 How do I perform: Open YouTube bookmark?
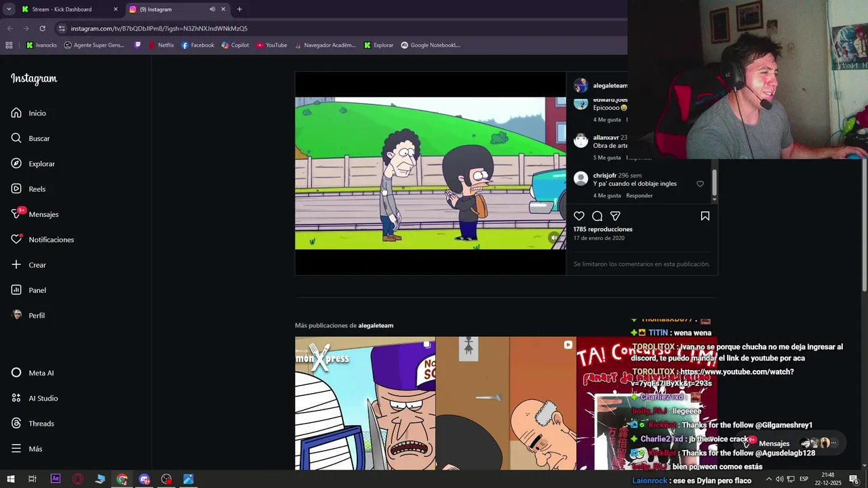pos(271,45)
